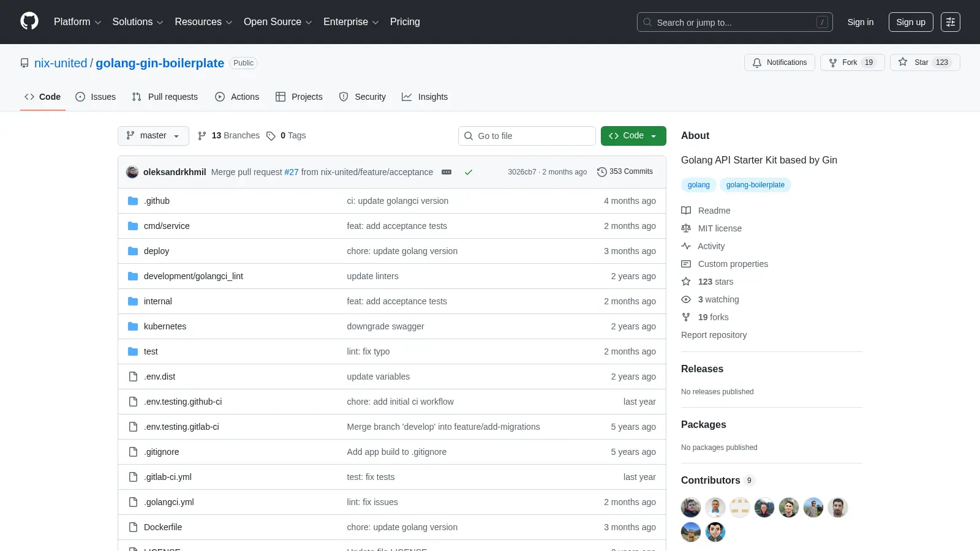The height and width of the screenshot is (551, 980).
Task: Open the .env.testing.gitlab-ci file
Action: click(181, 427)
